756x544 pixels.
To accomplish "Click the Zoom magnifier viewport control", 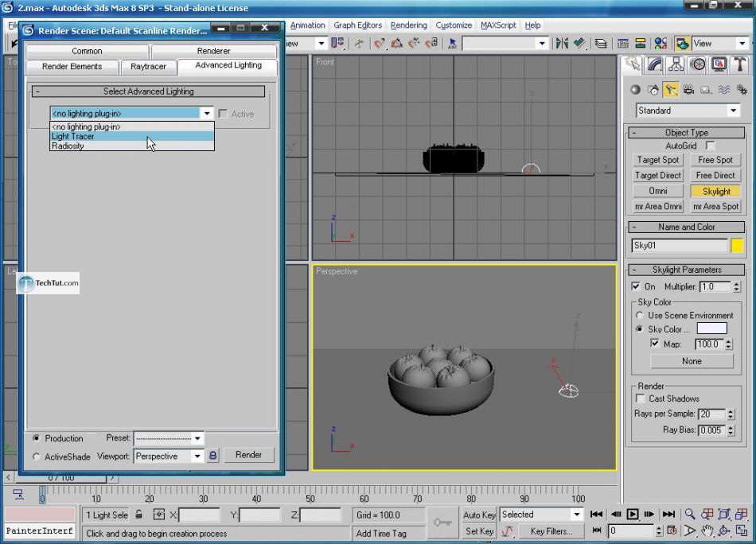I will [690, 514].
